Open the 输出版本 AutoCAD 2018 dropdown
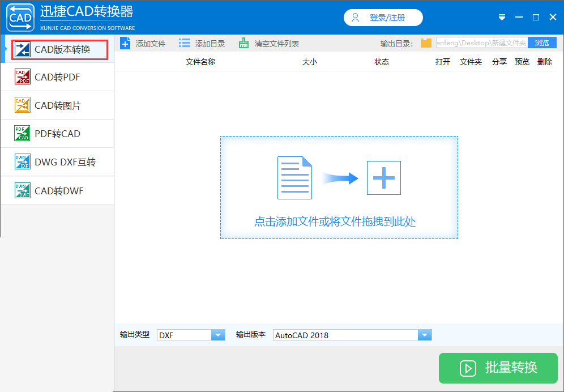Image resolution: width=564 pixels, height=392 pixels. [x=352, y=335]
